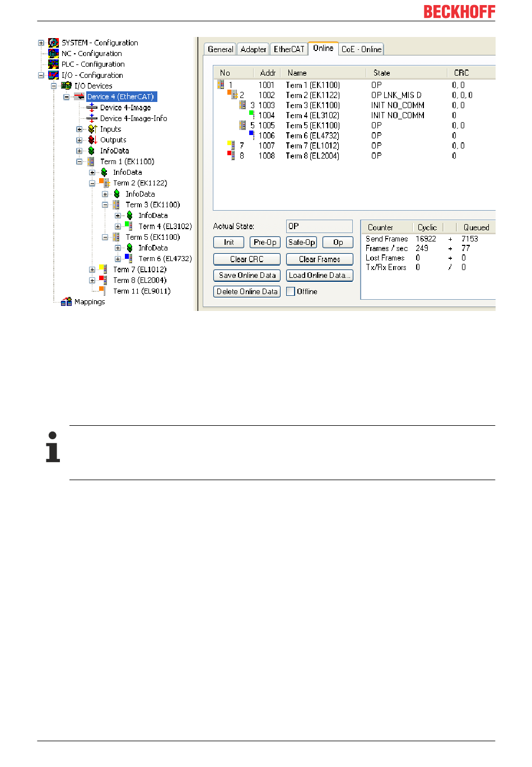The width and height of the screenshot is (532, 767).
Task: Click the red Outputs icon
Action: (92, 140)
